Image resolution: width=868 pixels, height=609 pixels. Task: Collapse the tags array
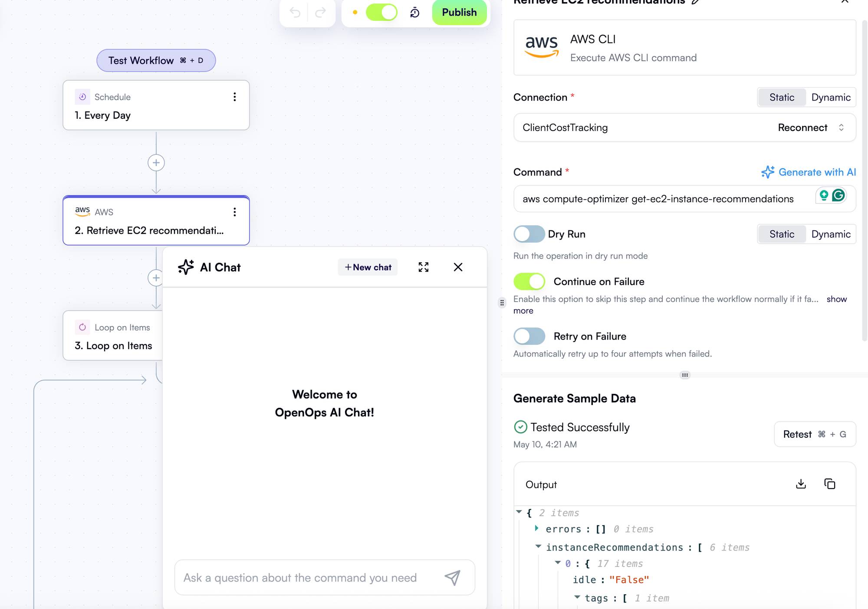pos(577,597)
